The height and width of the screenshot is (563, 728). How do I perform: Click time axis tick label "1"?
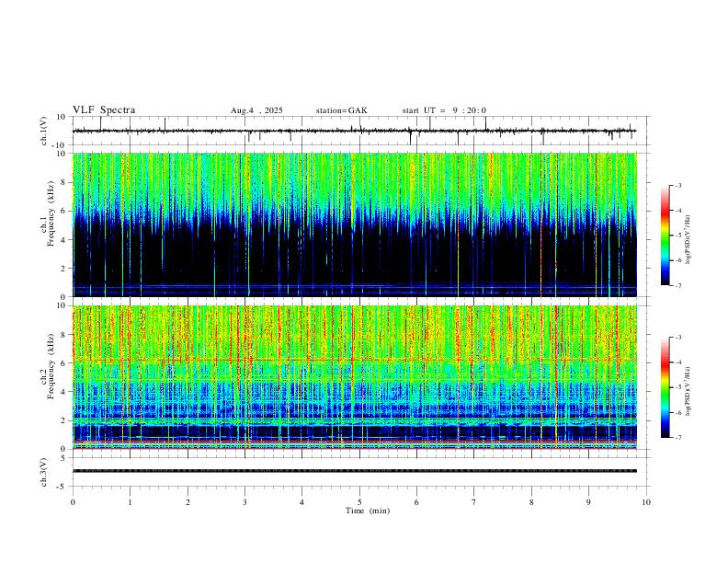(131, 502)
